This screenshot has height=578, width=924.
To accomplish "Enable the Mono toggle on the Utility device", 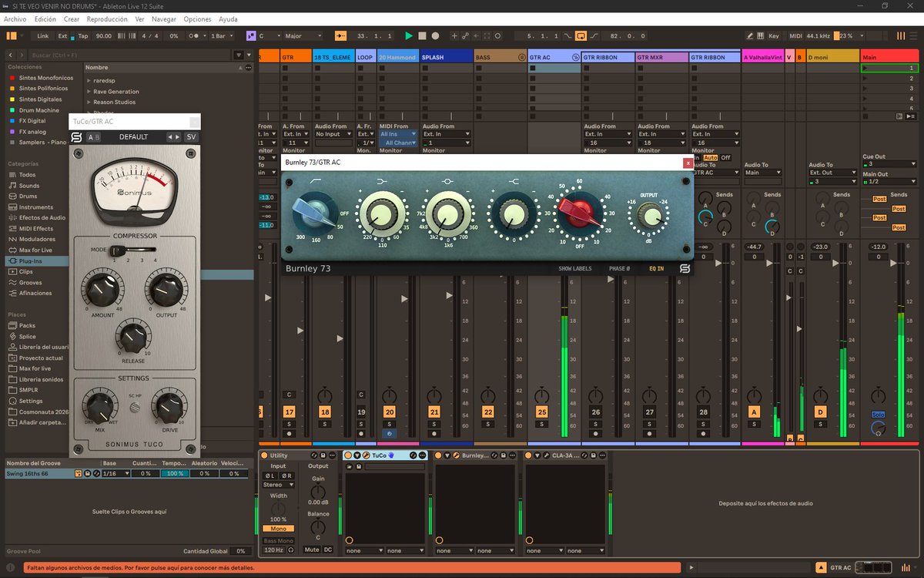I will 279,528.
